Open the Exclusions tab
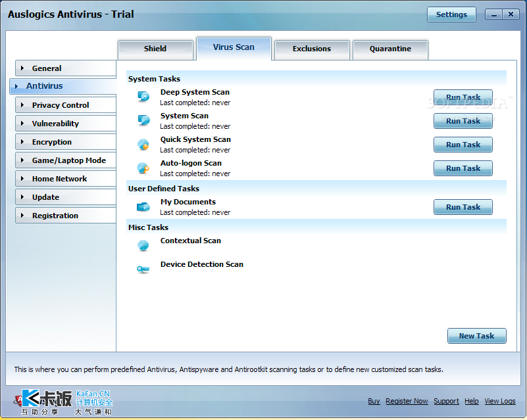527x420 pixels. pyautogui.click(x=312, y=49)
